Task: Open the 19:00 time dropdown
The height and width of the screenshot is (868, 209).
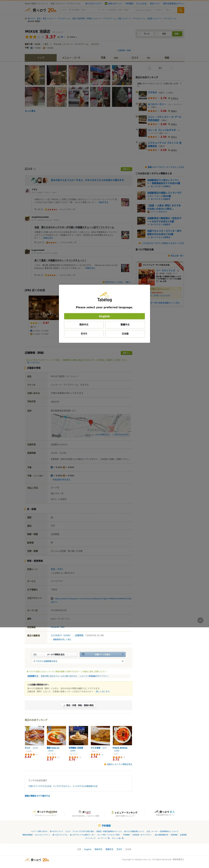Action: [x=159, y=10]
